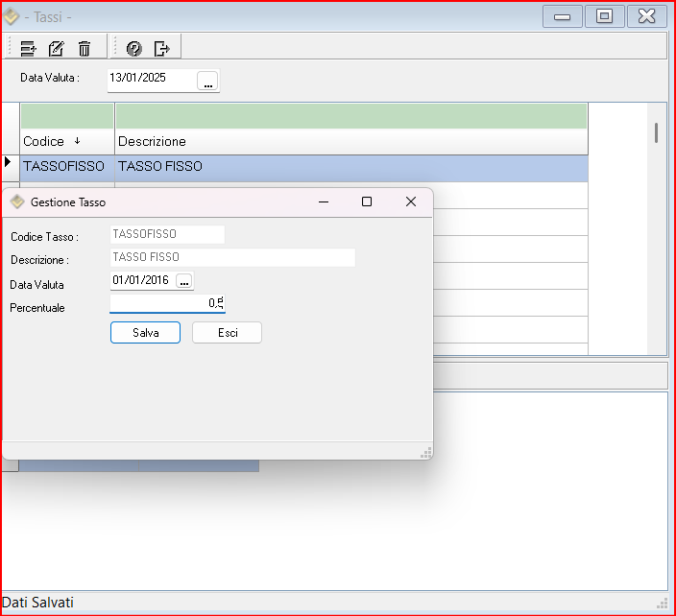676x616 pixels.
Task: Click the Descrizione column header
Action: click(350, 141)
